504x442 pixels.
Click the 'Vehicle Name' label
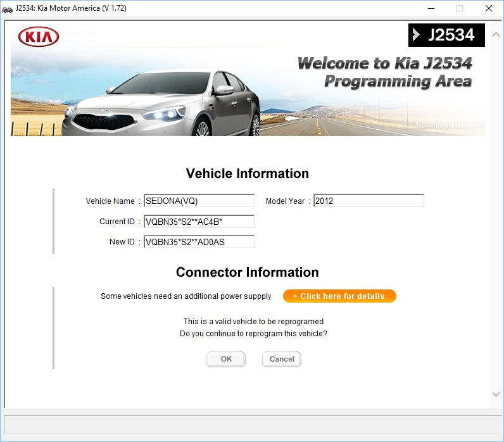110,201
